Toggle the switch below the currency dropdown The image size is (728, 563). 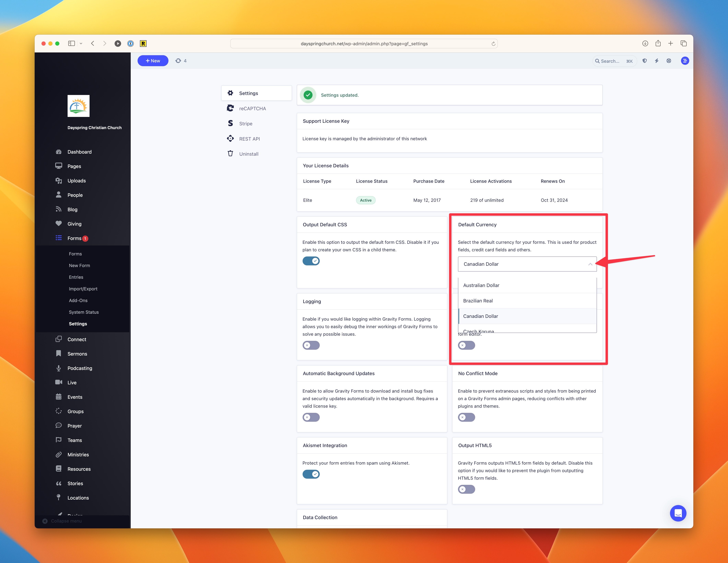[x=466, y=345]
